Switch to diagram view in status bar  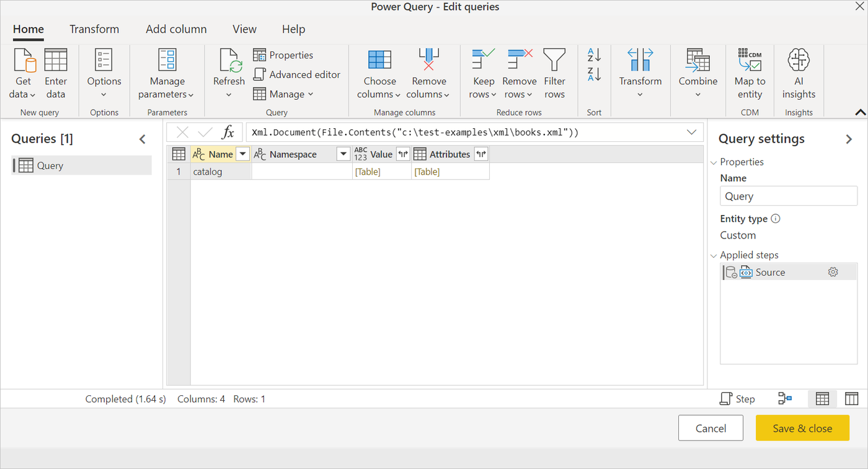click(785, 399)
